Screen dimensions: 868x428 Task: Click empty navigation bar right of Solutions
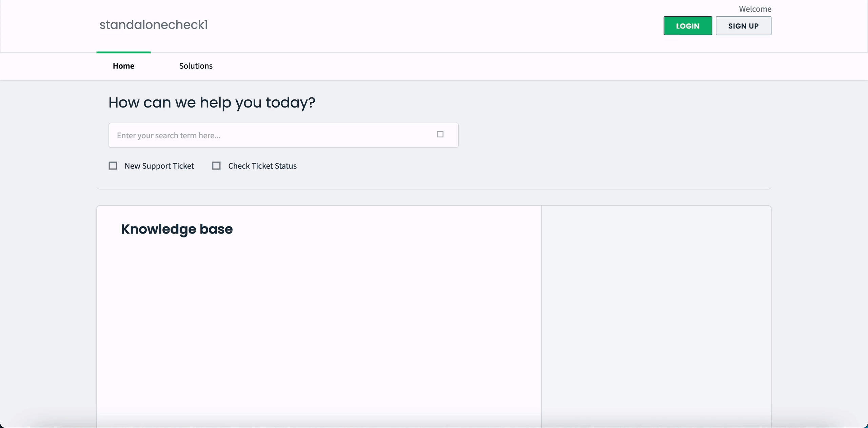click(x=509, y=66)
